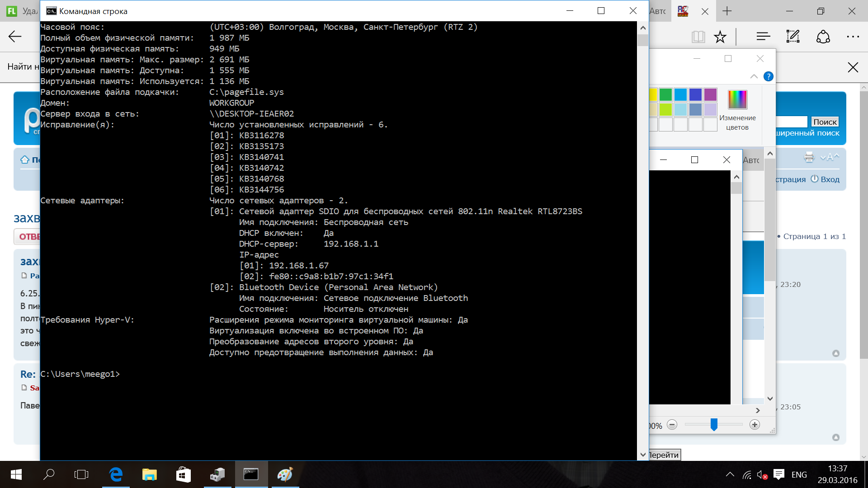The image size is (868, 488).
Task: Switch to the third Edge tab with red logo
Action: (x=683, y=11)
